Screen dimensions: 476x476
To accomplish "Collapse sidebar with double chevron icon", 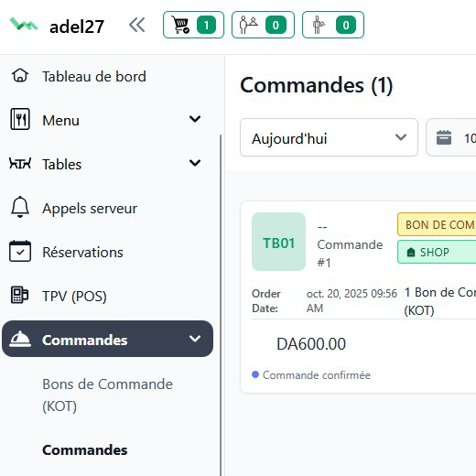I will (x=136, y=25).
